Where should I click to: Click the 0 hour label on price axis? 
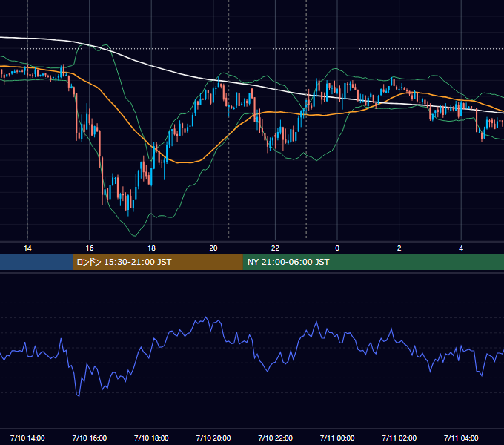point(337,248)
